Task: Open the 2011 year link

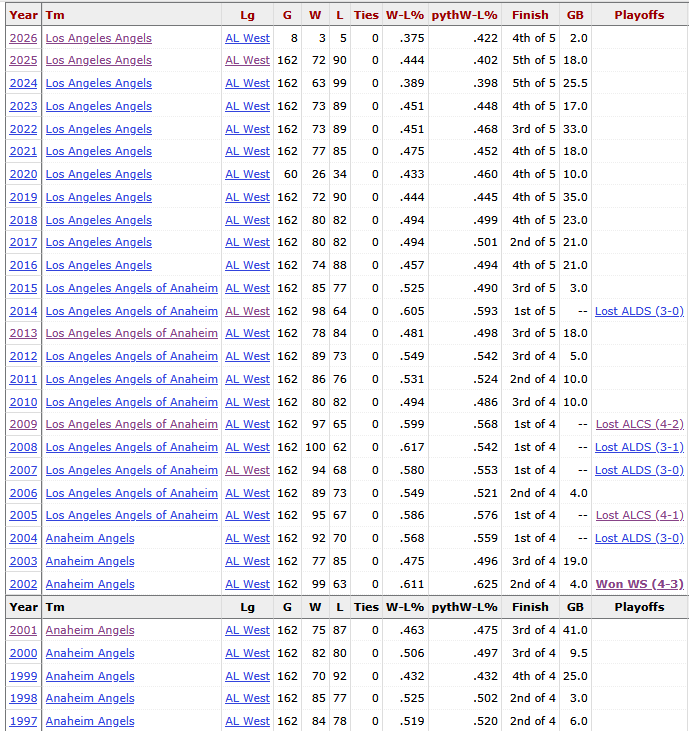Action: tap(23, 379)
